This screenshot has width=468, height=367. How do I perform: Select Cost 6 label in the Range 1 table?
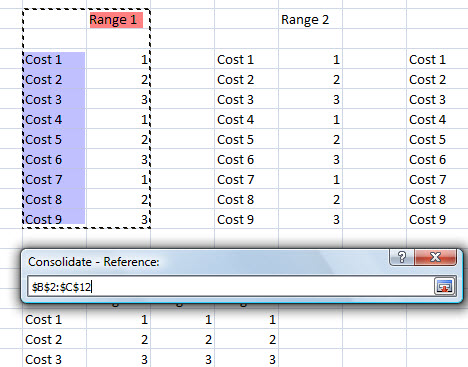43,160
